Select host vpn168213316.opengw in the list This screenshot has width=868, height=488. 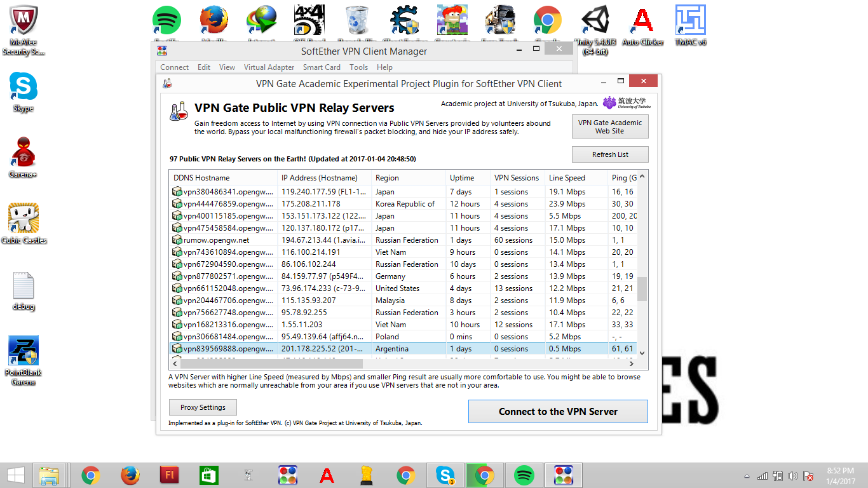click(x=229, y=325)
